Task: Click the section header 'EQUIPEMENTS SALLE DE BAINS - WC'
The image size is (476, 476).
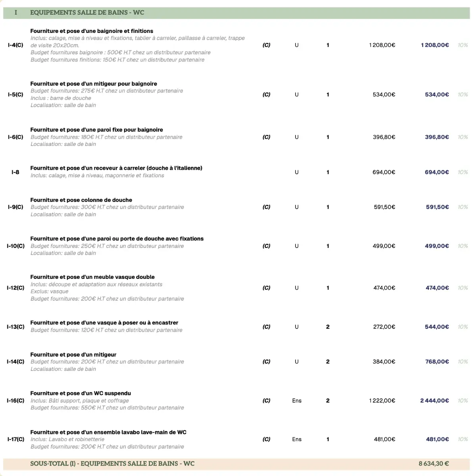Action: 87,13
